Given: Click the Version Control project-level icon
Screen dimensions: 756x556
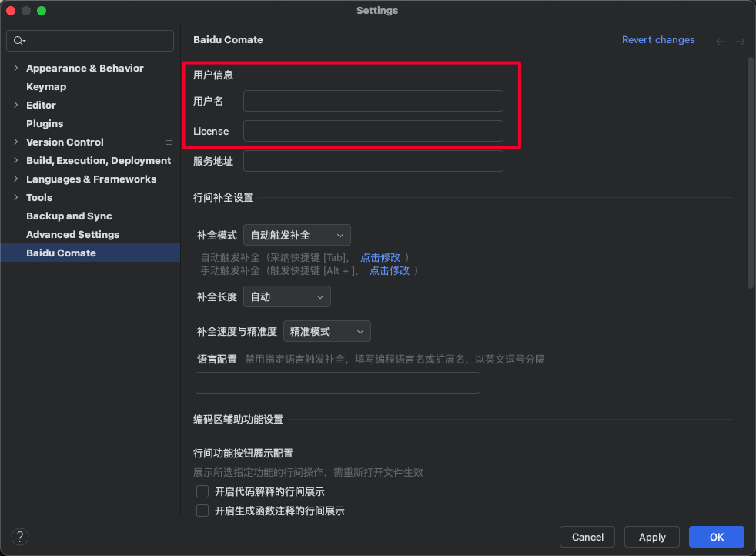Looking at the screenshot, I should [x=169, y=142].
